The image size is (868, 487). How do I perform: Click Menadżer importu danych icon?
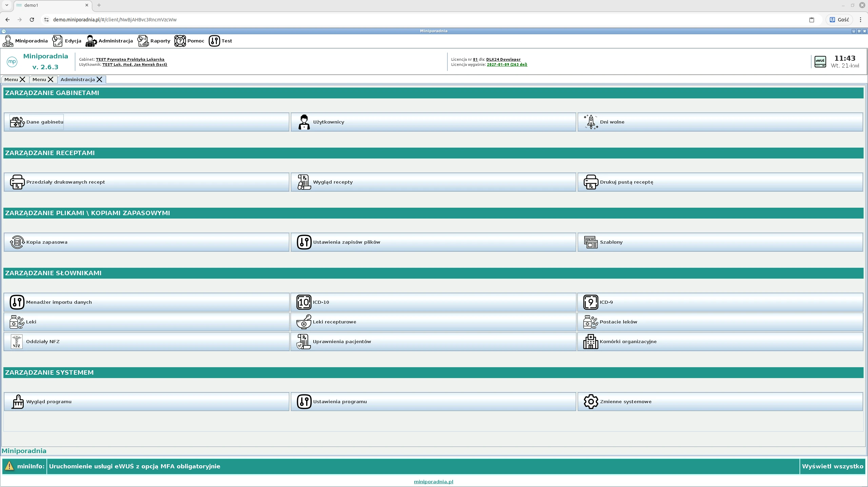coord(17,302)
